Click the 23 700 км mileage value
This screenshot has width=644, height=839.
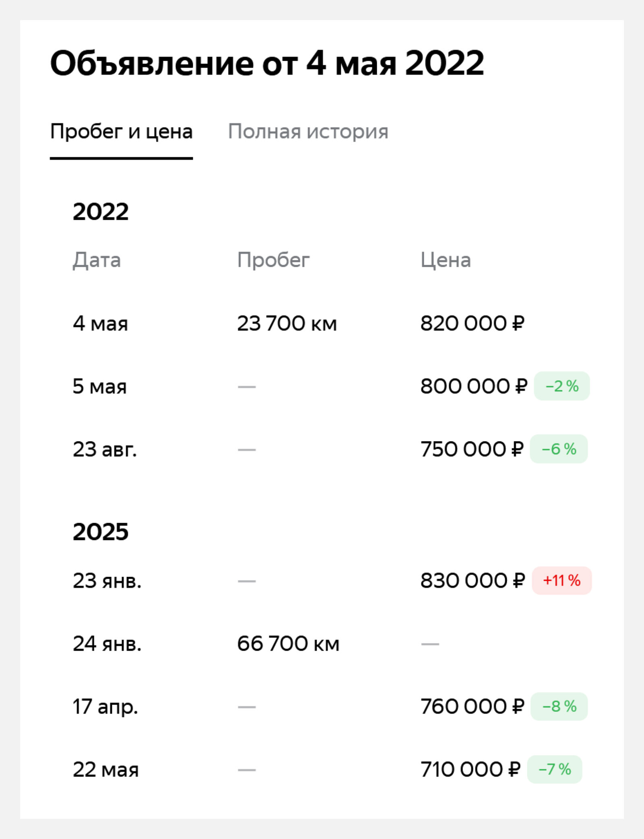coord(287,324)
